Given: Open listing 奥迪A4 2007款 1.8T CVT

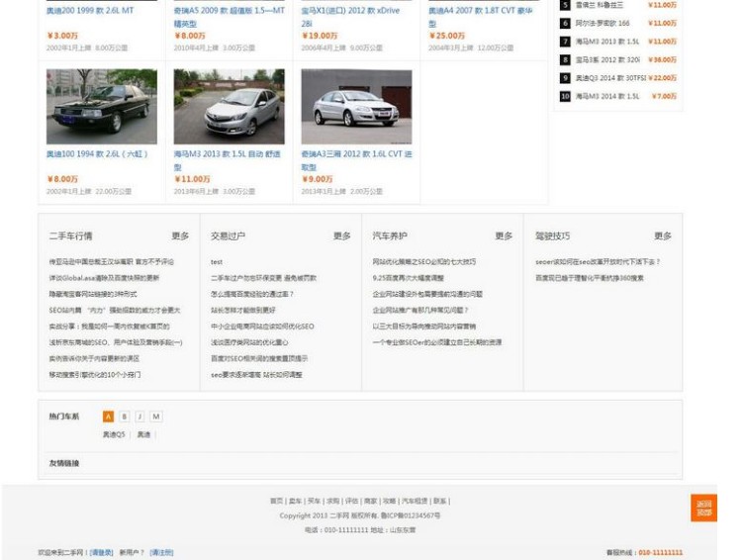Looking at the screenshot, I should pyautogui.click(x=480, y=17).
